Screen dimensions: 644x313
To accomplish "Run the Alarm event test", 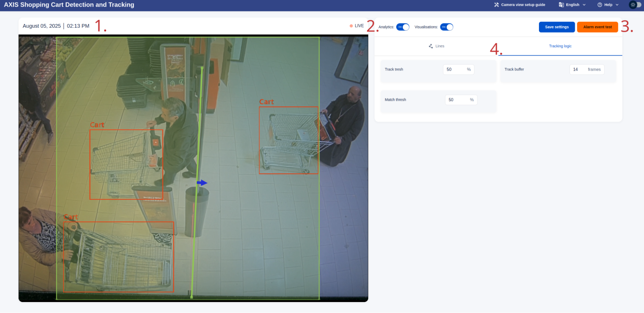I will (597, 27).
